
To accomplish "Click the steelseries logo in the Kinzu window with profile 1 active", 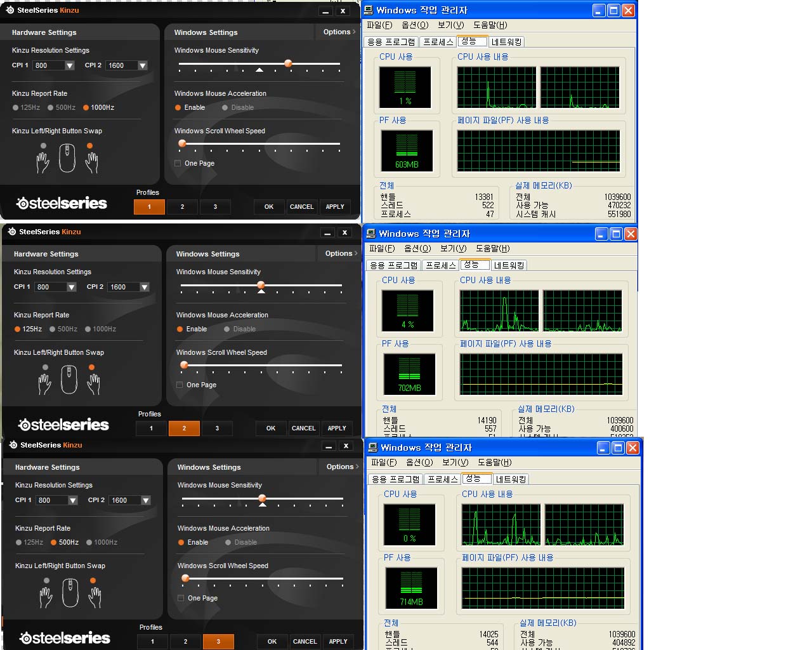I will coord(62,203).
